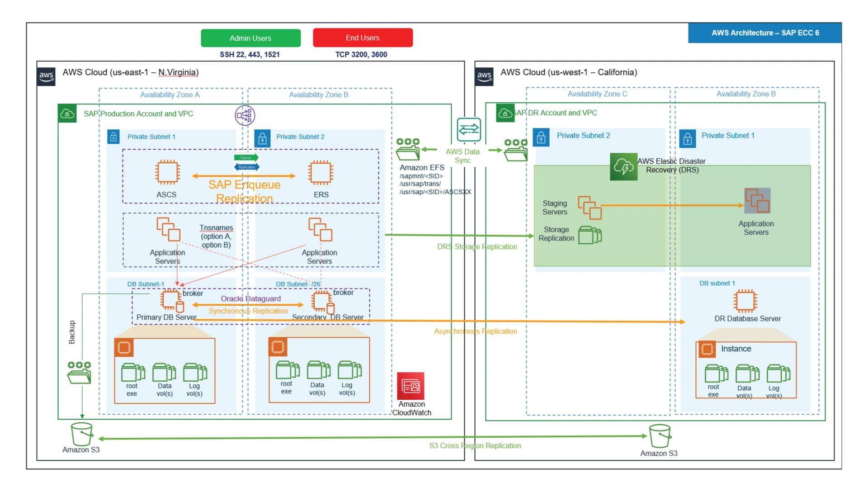The width and height of the screenshot is (868, 492).
Task: Click the Data vol(s) icon under Primary DB
Action: coord(164,372)
